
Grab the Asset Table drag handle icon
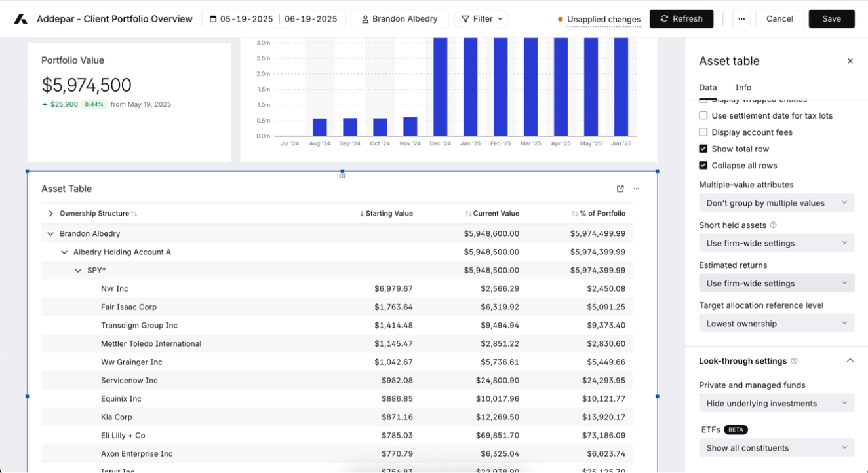coord(342,175)
